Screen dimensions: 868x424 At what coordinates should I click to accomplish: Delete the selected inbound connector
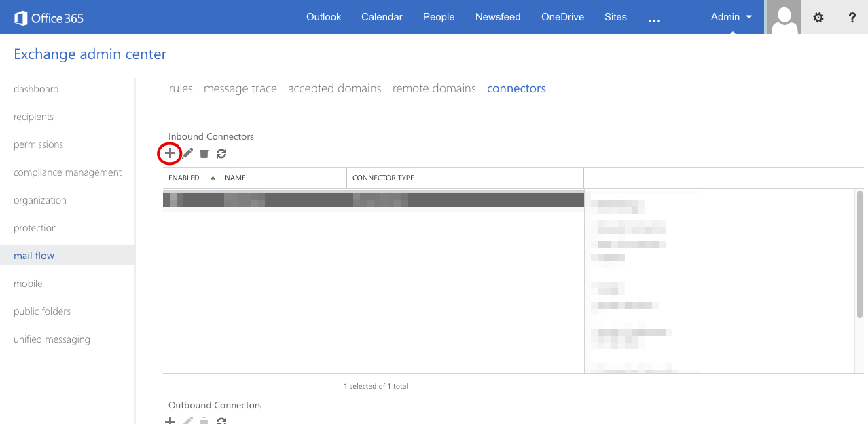pos(204,153)
